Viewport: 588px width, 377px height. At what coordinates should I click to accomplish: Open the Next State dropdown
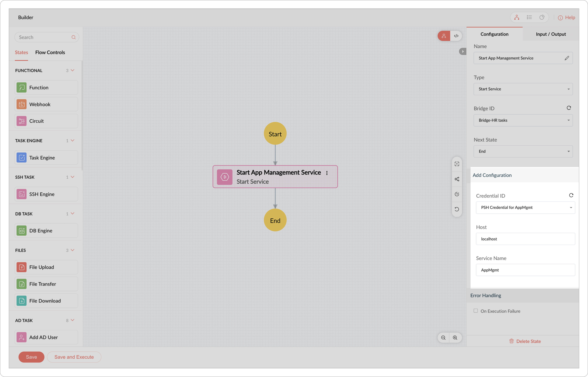[523, 151]
